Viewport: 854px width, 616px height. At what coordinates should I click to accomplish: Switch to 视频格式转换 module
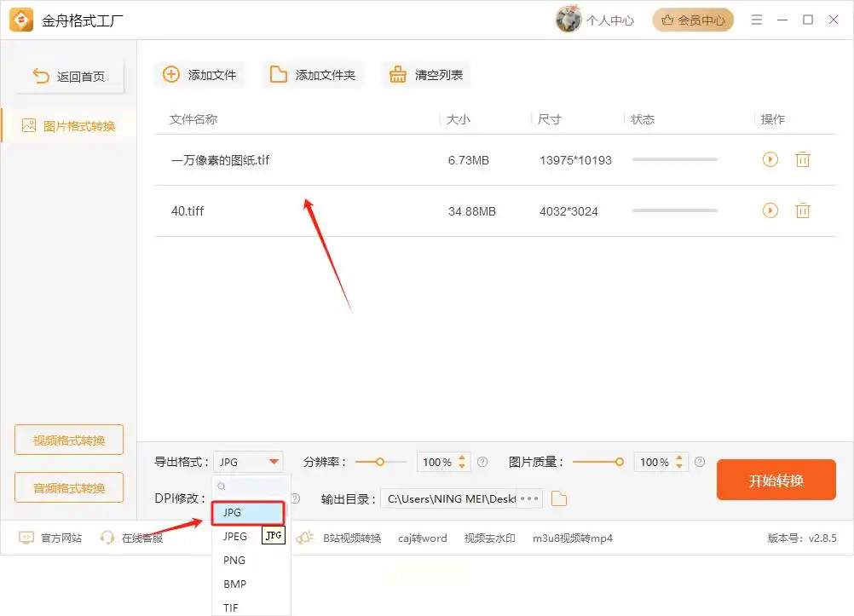[69, 440]
